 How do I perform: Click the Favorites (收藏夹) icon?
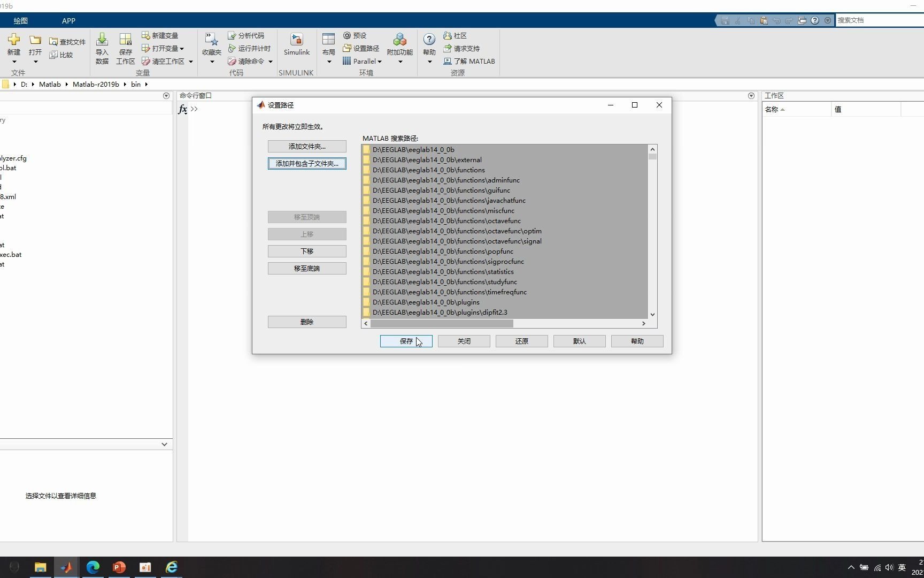[212, 40]
